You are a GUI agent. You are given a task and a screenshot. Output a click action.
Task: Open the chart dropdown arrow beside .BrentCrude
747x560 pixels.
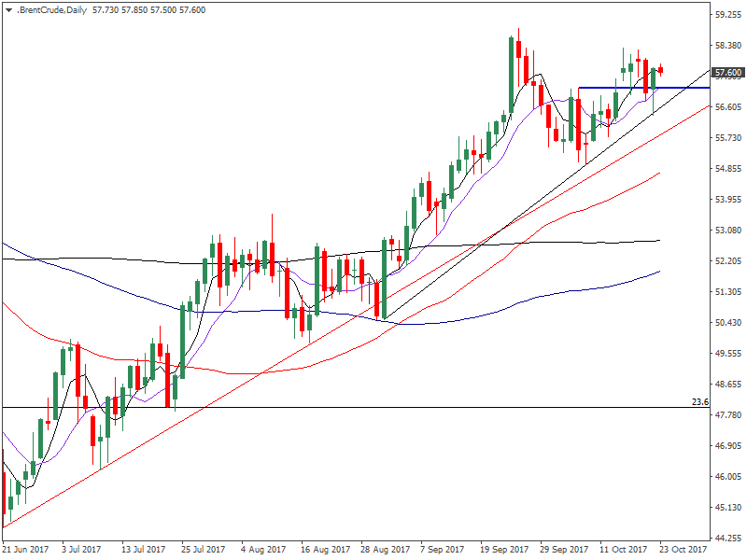(x=8, y=8)
